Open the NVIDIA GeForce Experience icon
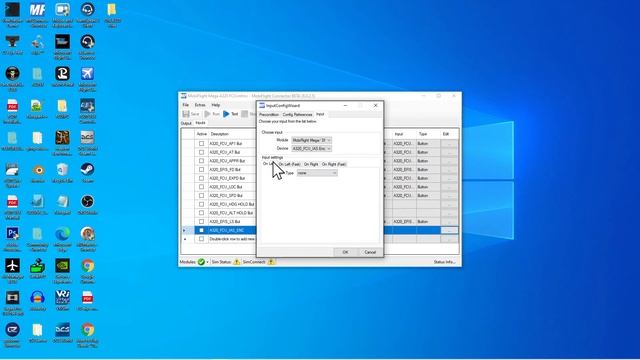640x360 pixels. coord(62,266)
